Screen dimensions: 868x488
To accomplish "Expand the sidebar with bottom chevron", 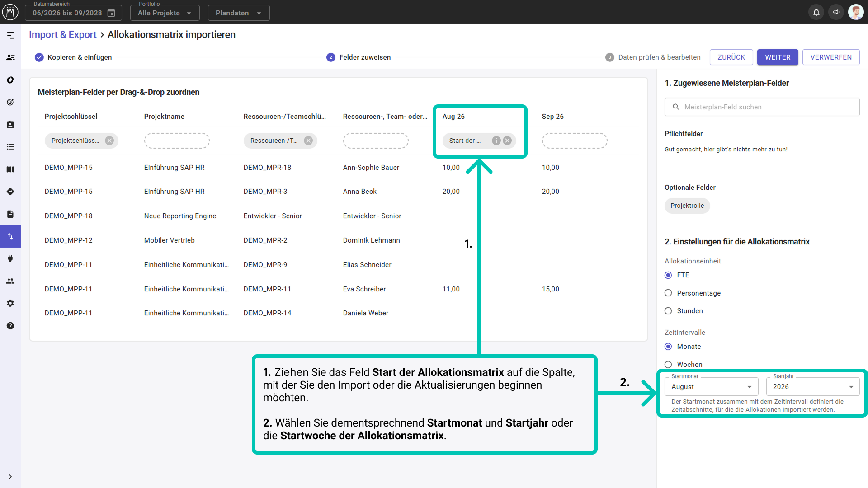I will (10, 477).
